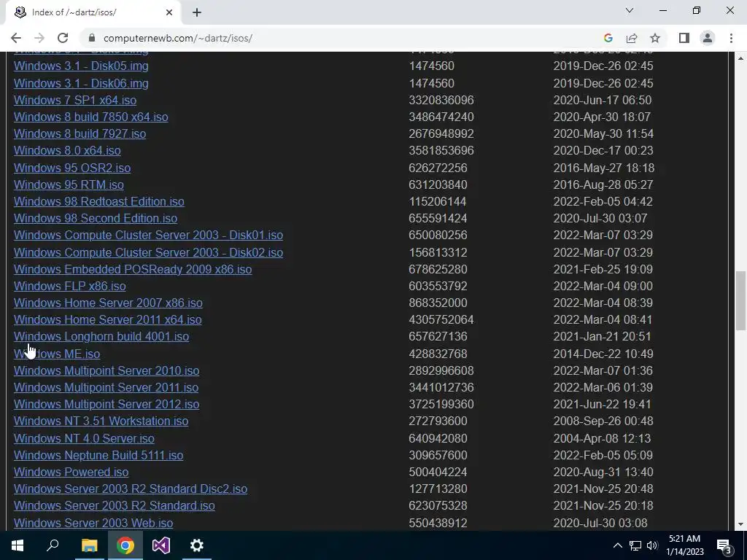
Task: Open Windows NT 4.0 Server.iso
Action: (84, 438)
